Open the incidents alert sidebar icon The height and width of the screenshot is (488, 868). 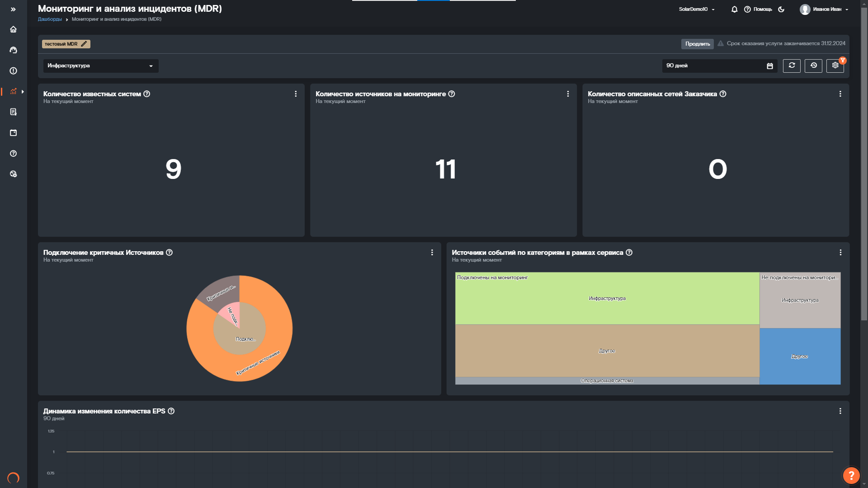point(13,71)
